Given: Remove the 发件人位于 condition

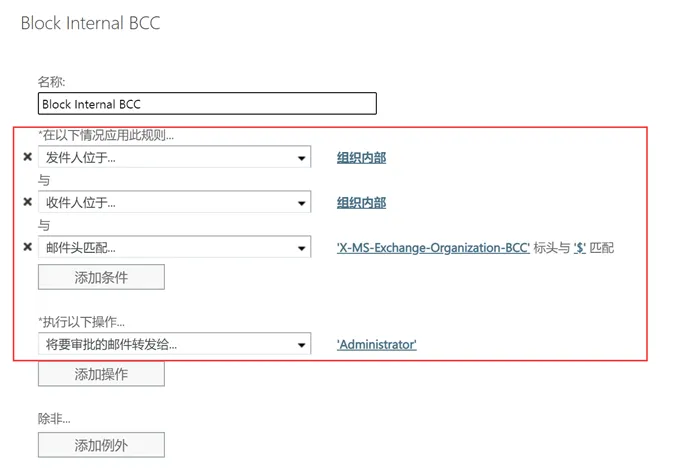Looking at the screenshot, I should click(x=27, y=158).
